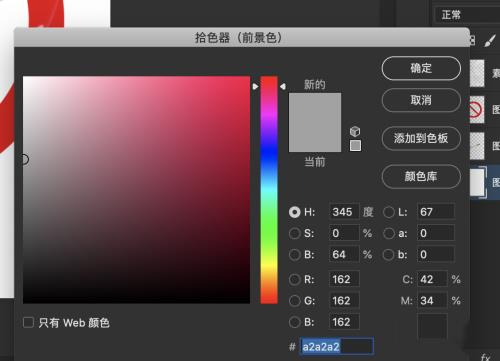The width and height of the screenshot is (500, 361).
Task: Click the H field showing 345
Action: (344, 212)
